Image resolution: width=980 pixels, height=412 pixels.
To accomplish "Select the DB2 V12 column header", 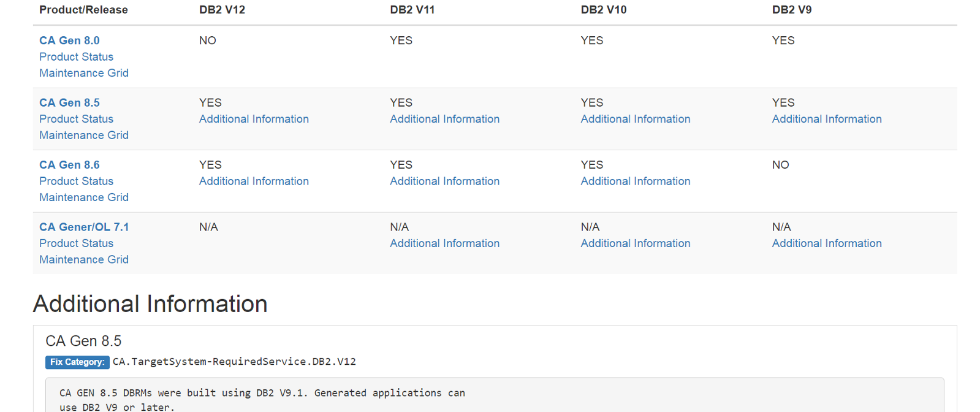I will [222, 10].
